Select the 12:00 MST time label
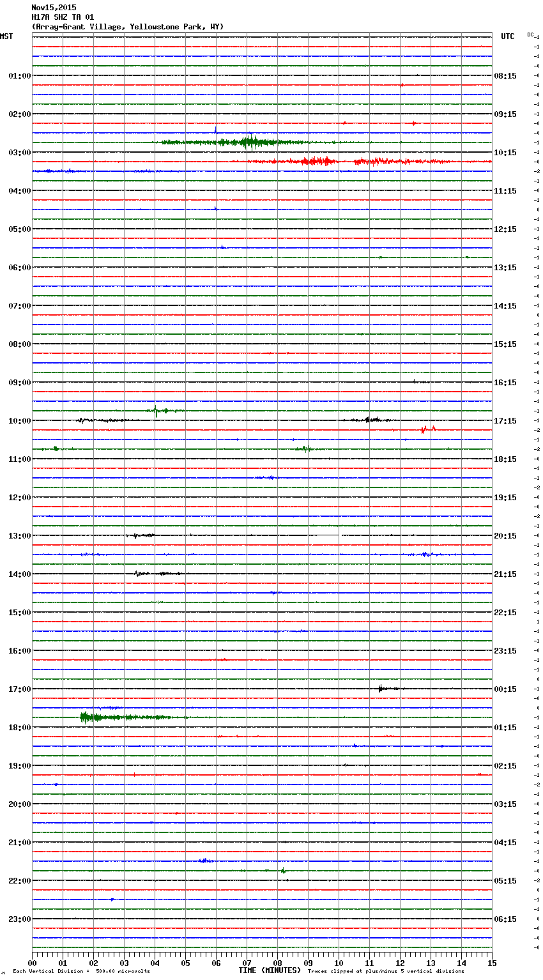The width and height of the screenshot is (543, 980). [x=20, y=498]
